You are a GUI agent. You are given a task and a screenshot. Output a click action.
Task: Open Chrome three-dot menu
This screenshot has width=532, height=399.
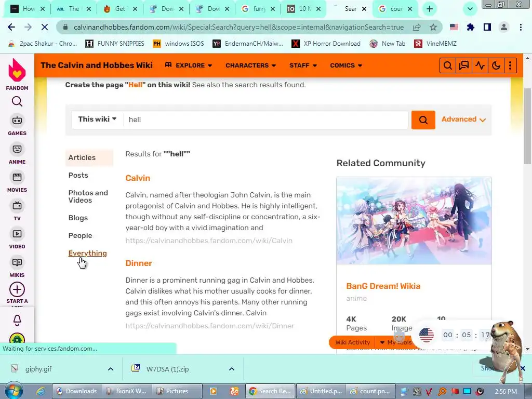click(521, 27)
